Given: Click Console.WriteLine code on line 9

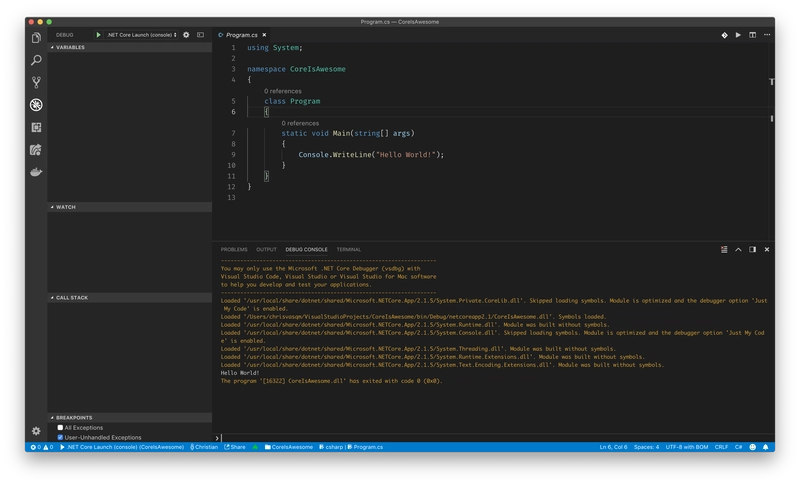Looking at the screenshot, I should 371,155.
